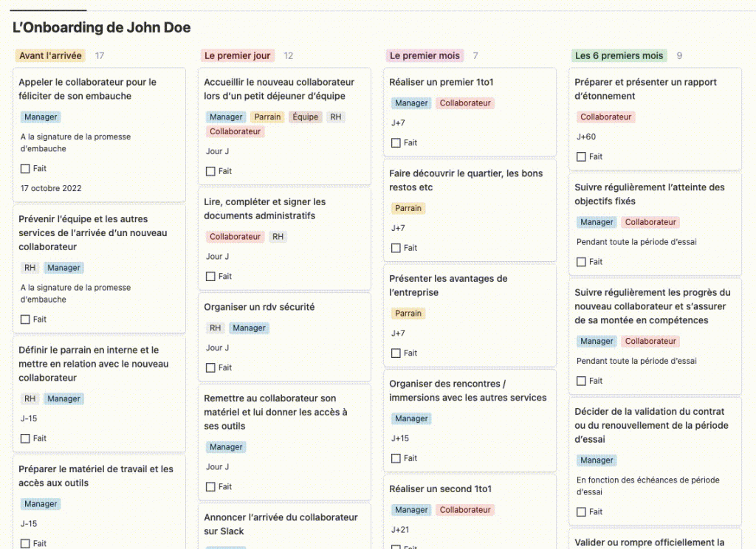The height and width of the screenshot is (549, 756).
Task: Click the "Équipe" tag on the Accueillir card
Action: (305, 117)
